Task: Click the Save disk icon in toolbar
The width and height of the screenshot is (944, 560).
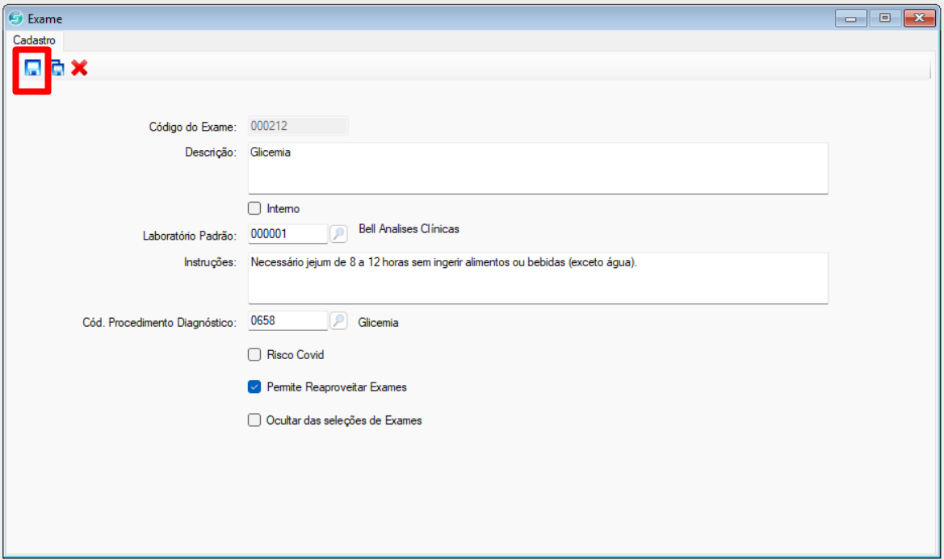Action: pyautogui.click(x=32, y=68)
